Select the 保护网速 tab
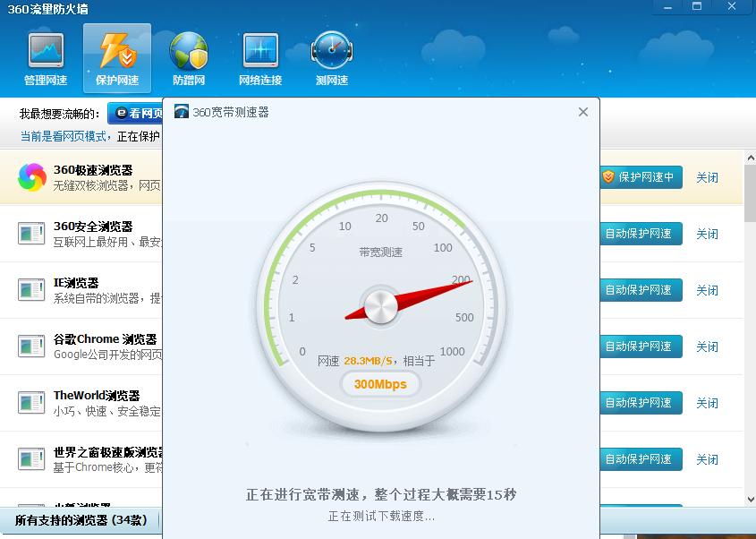Screen dimensions: 756x539 [x=117, y=58]
